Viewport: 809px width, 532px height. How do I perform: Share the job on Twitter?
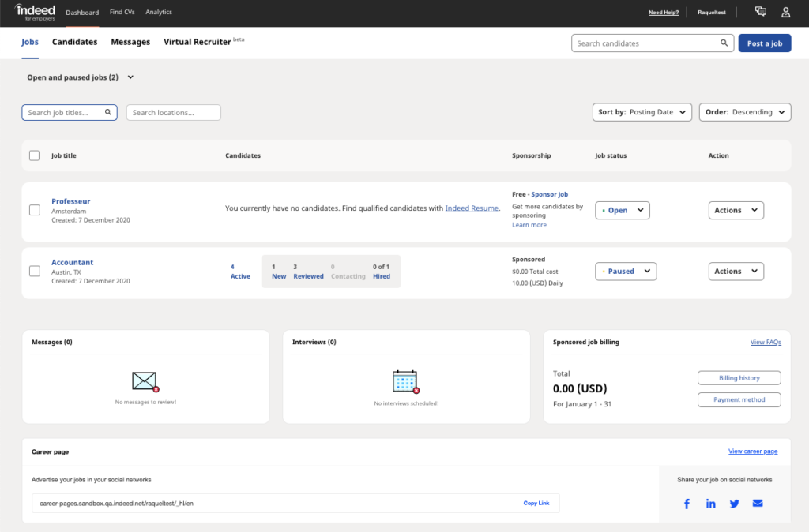tap(734, 503)
